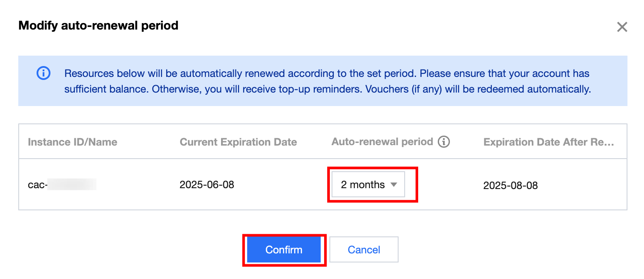Image resolution: width=644 pixels, height=279 pixels.
Task: Click the truncated "Expiration Date After Re..." header
Action: coord(548,142)
